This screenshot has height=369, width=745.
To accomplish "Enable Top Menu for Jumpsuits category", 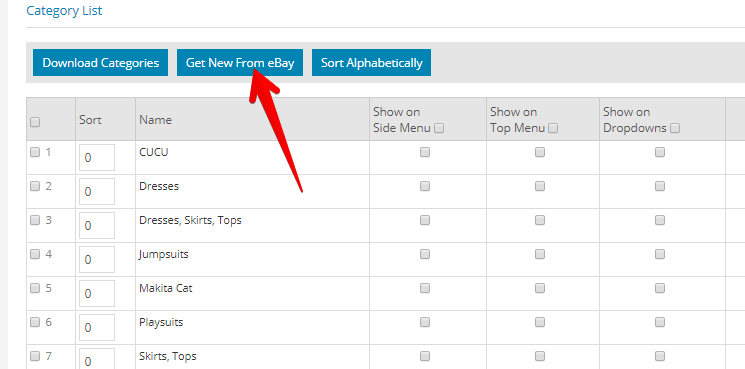I will [540, 254].
